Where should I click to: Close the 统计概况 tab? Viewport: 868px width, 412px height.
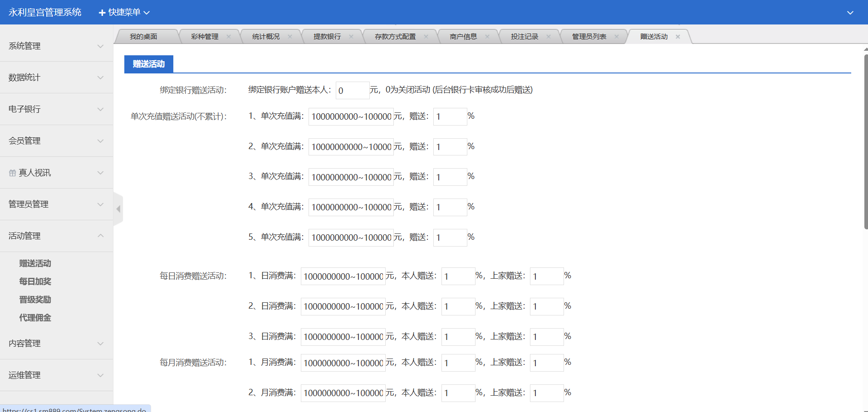coord(290,37)
